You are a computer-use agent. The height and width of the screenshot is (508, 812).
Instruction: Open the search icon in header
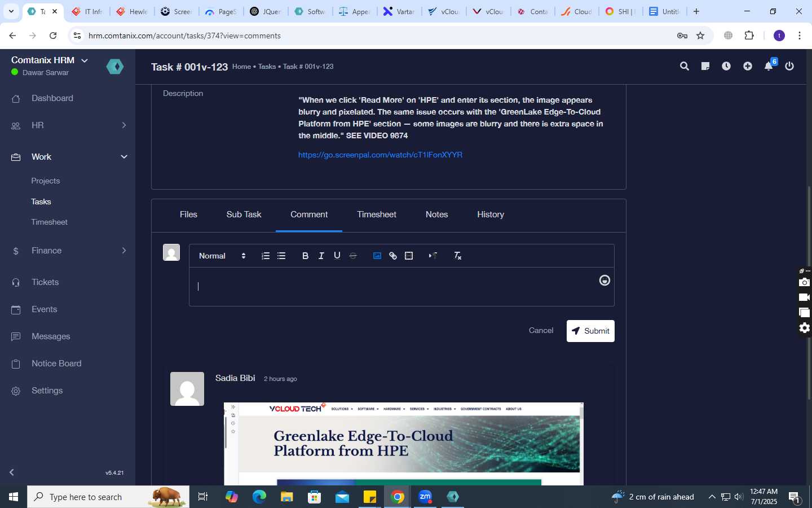(x=685, y=67)
